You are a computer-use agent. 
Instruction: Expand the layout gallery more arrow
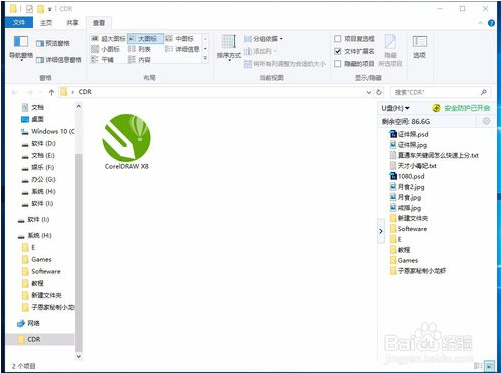205,59
